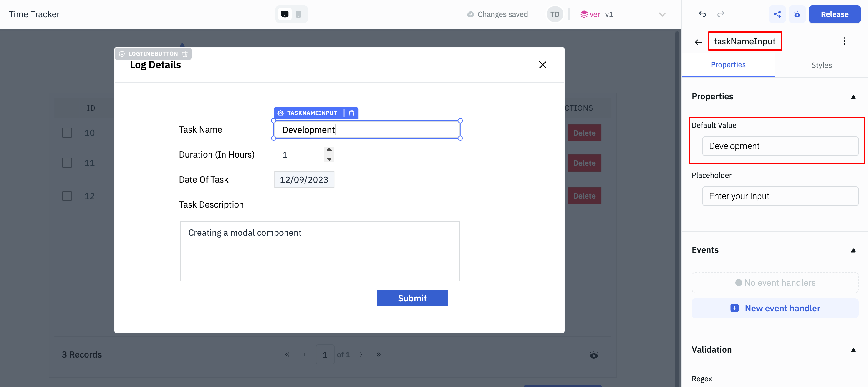Select the Properties tab
The width and height of the screenshot is (868, 387).
click(728, 65)
